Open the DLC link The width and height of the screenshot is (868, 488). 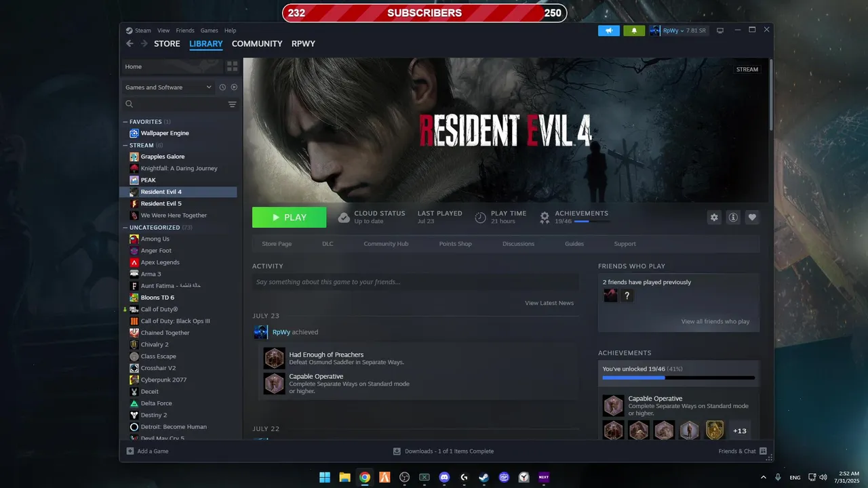tap(328, 243)
